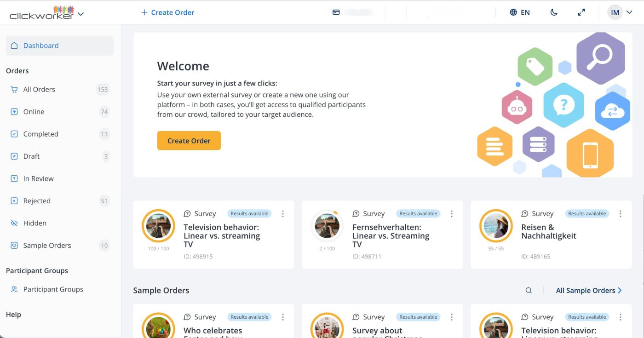
Task: Click the 153 All Orders count badge
Action: pyautogui.click(x=103, y=90)
